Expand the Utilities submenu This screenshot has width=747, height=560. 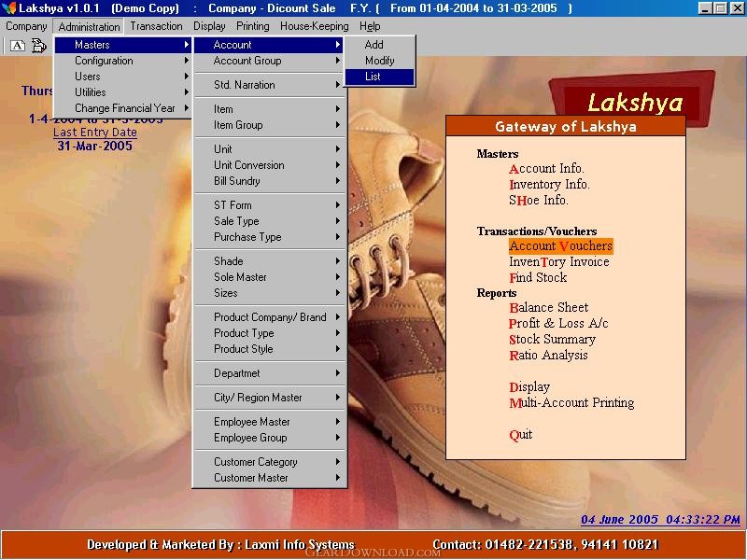123,91
